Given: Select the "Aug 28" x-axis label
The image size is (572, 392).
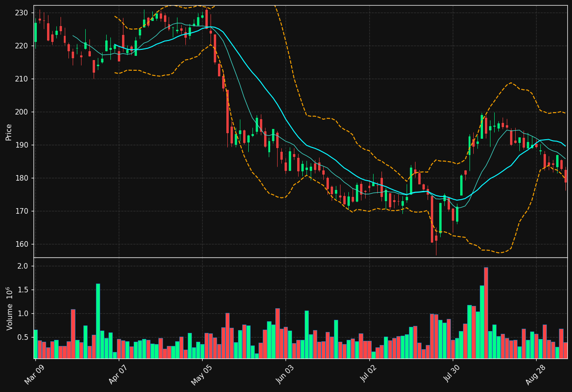Looking at the screenshot, I should [536, 374].
